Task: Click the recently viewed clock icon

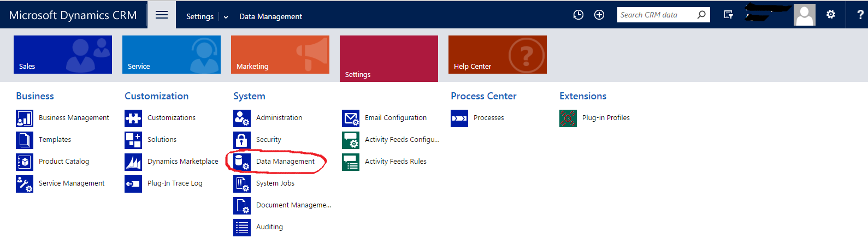Action: [578, 15]
